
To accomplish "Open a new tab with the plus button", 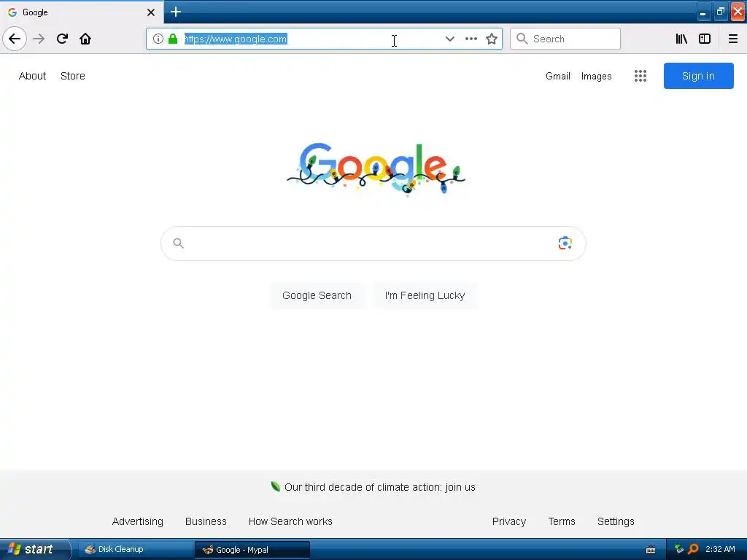I will [x=175, y=12].
